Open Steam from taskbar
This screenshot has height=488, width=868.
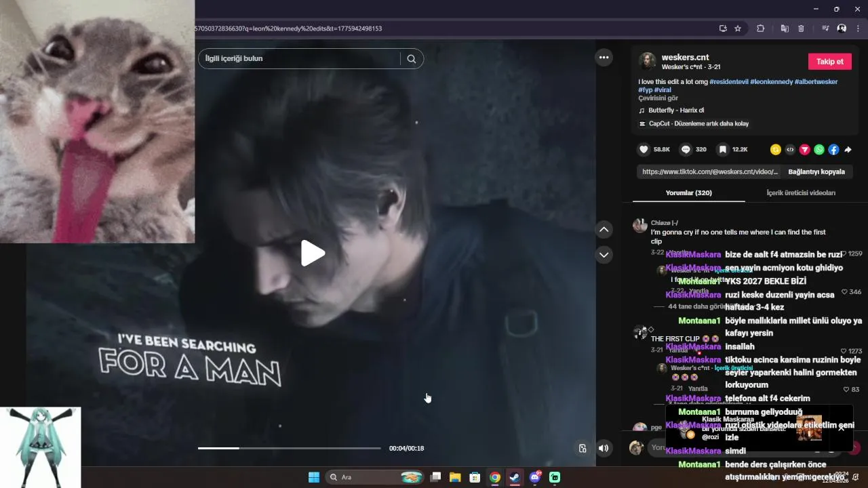pos(515,477)
